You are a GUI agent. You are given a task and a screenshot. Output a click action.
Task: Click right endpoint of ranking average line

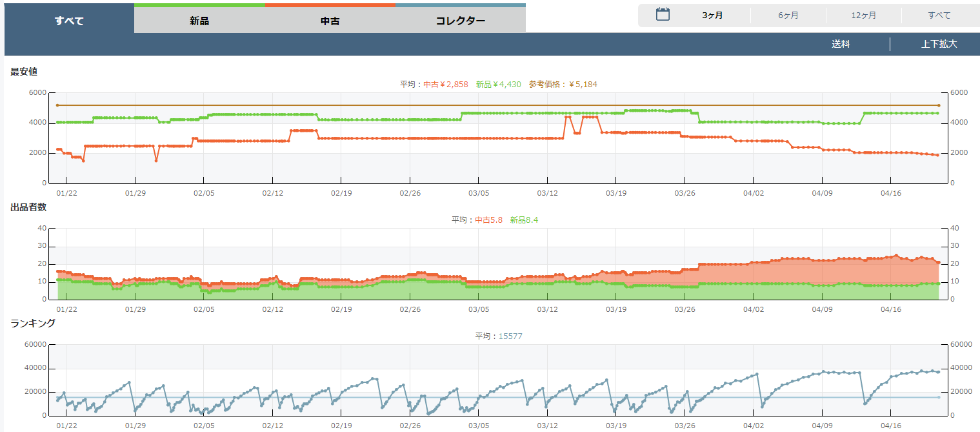(x=939, y=397)
